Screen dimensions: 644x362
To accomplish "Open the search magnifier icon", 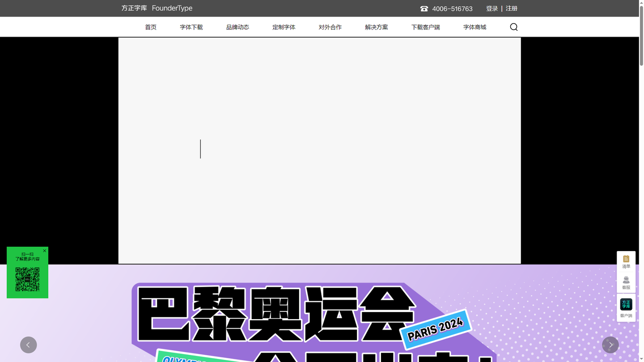I will point(514,27).
